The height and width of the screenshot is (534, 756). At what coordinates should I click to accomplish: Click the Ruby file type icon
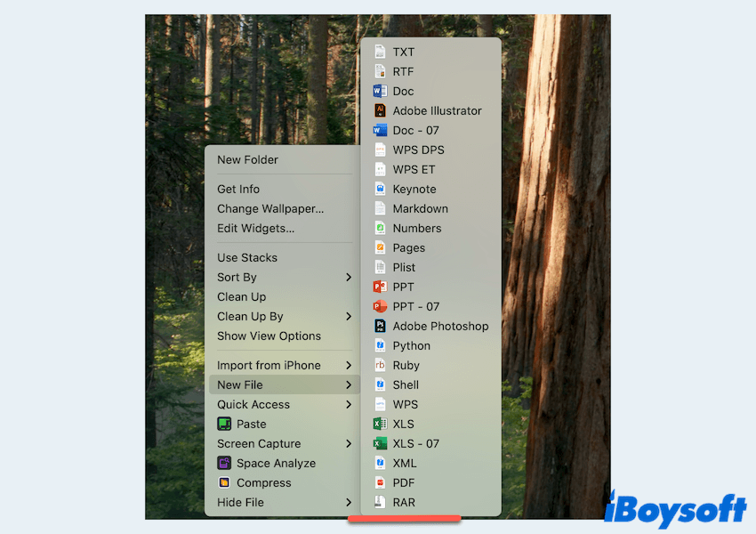[380, 366]
